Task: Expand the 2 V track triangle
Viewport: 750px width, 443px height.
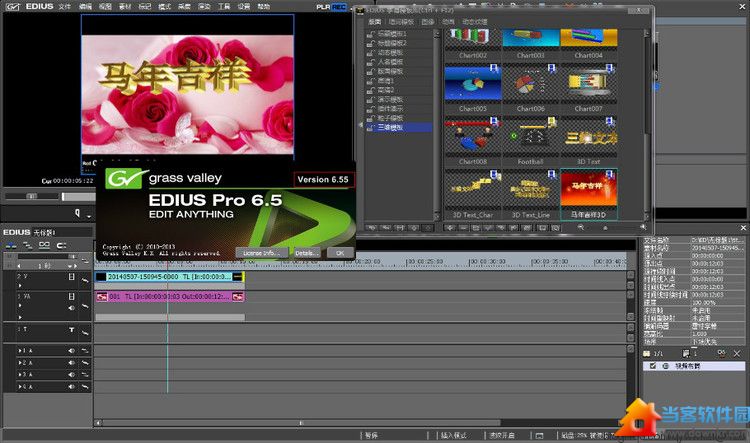Action: pyautogui.click(x=20, y=286)
